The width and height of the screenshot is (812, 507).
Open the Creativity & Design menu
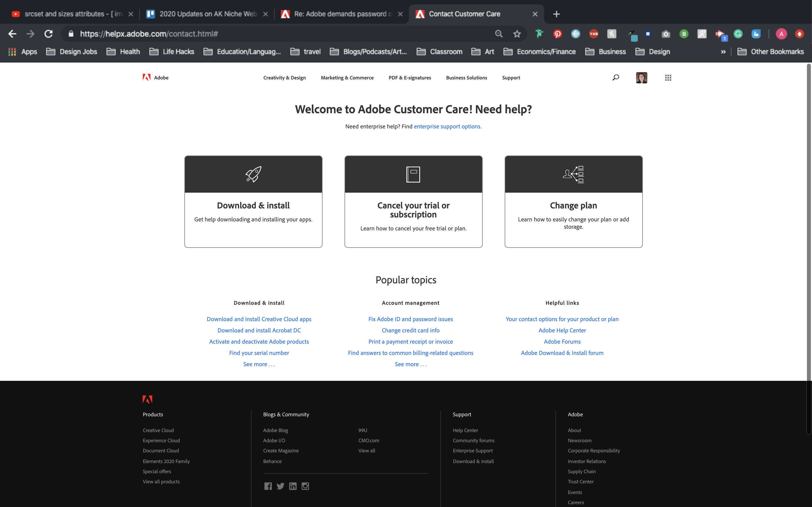[x=284, y=78]
